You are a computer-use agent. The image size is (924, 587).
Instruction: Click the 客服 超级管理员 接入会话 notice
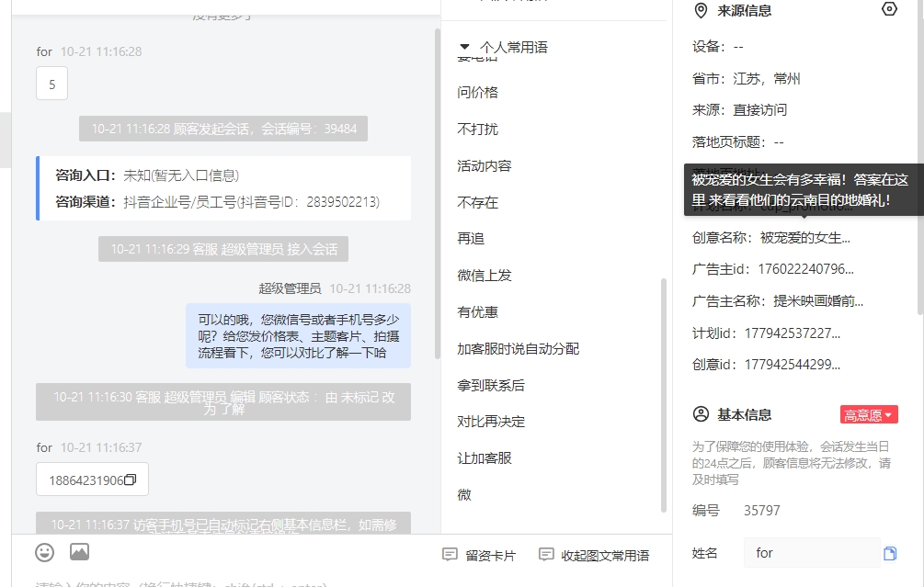coord(223,249)
